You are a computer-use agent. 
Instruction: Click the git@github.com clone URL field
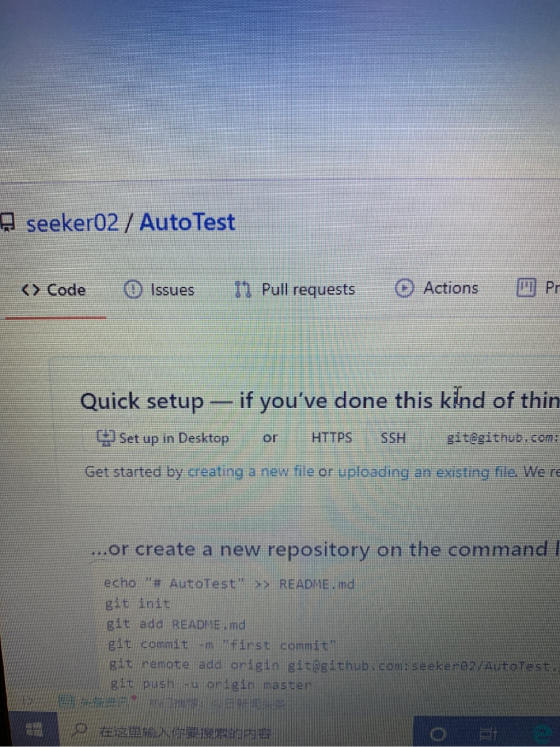click(x=502, y=438)
